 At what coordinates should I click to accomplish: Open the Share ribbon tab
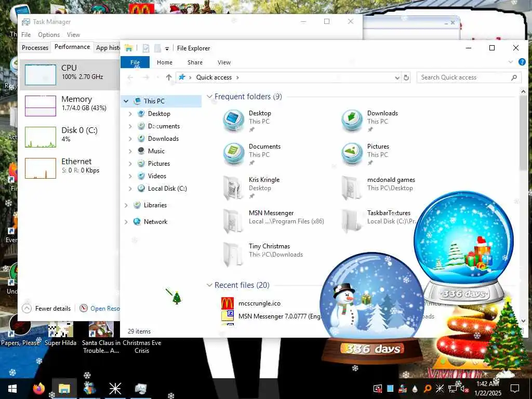click(195, 62)
